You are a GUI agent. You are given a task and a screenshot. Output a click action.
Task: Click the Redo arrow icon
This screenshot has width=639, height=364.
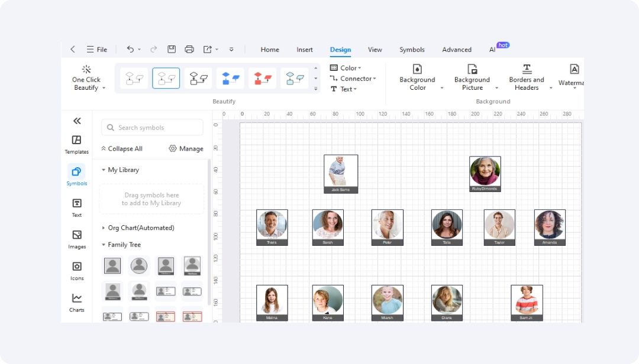(x=154, y=49)
